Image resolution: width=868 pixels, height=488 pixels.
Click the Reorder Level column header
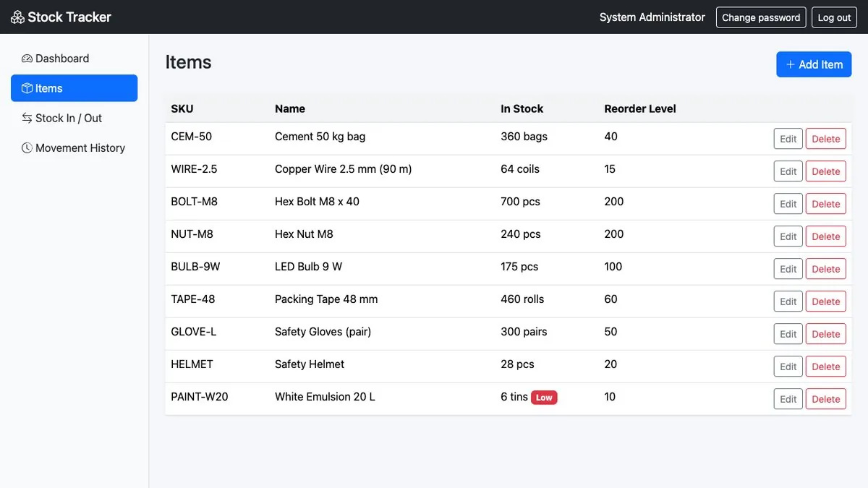[x=640, y=108]
